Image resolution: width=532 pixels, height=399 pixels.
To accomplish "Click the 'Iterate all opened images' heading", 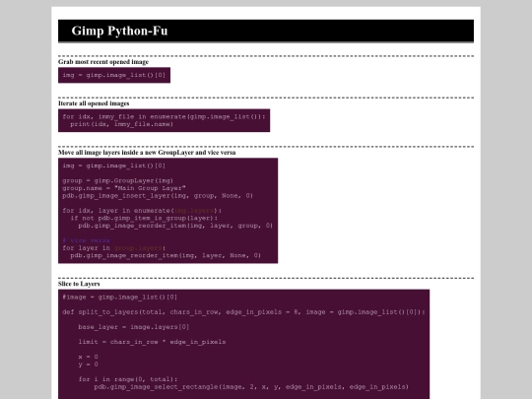I will [x=94, y=103].
